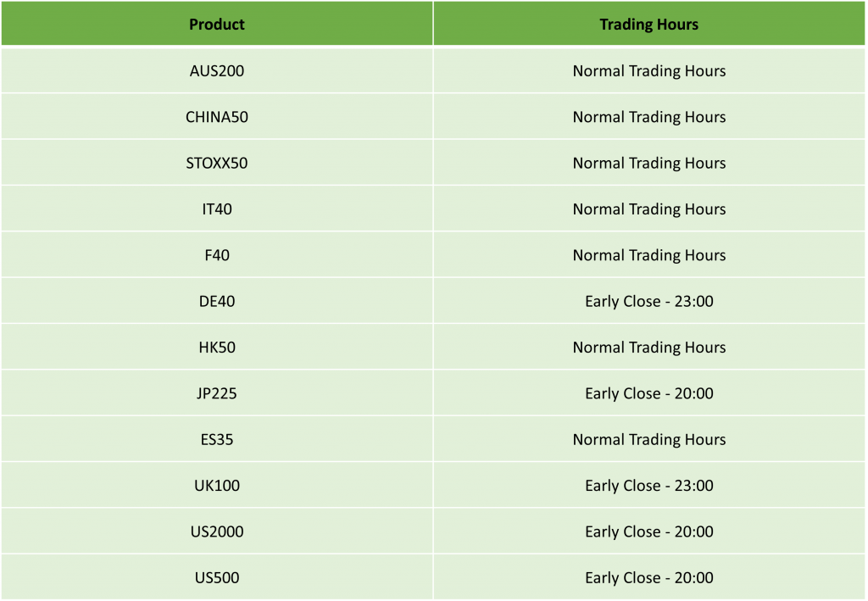Select the CHINA50 product cell
The image size is (868, 601).
pos(217,117)
